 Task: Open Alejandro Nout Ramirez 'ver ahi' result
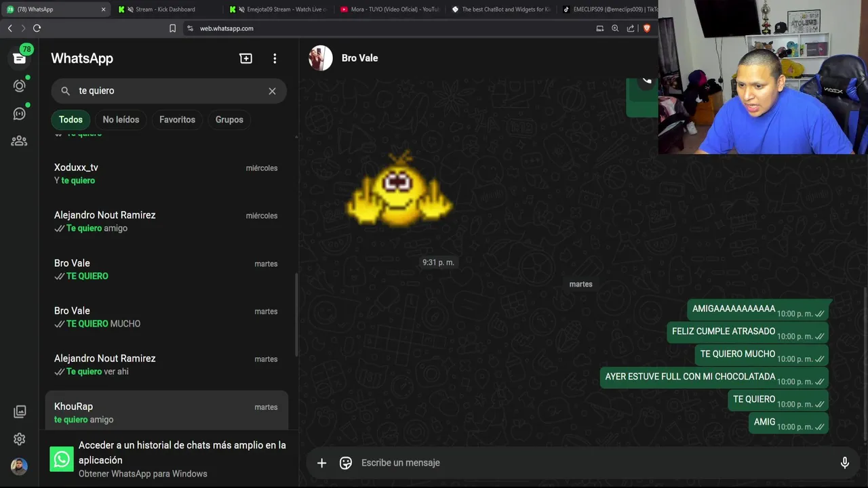coord(167,365)
